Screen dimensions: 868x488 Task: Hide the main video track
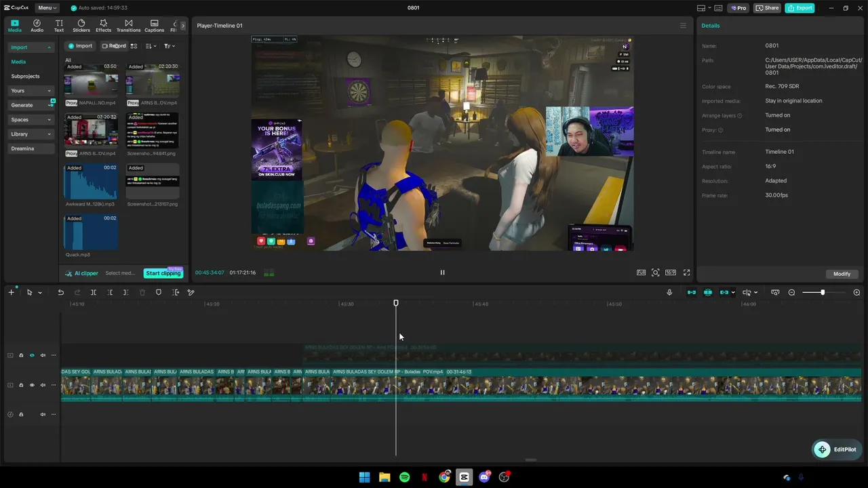click(x=32, y=385)
